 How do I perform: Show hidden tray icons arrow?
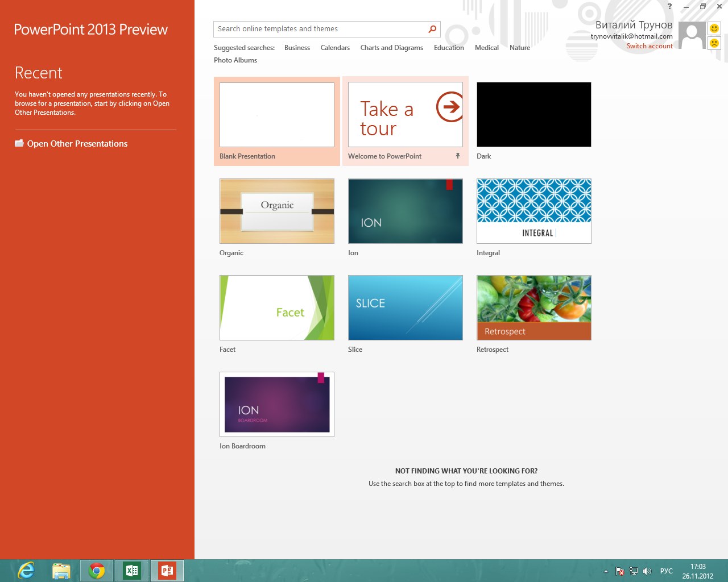click(606, 571)
